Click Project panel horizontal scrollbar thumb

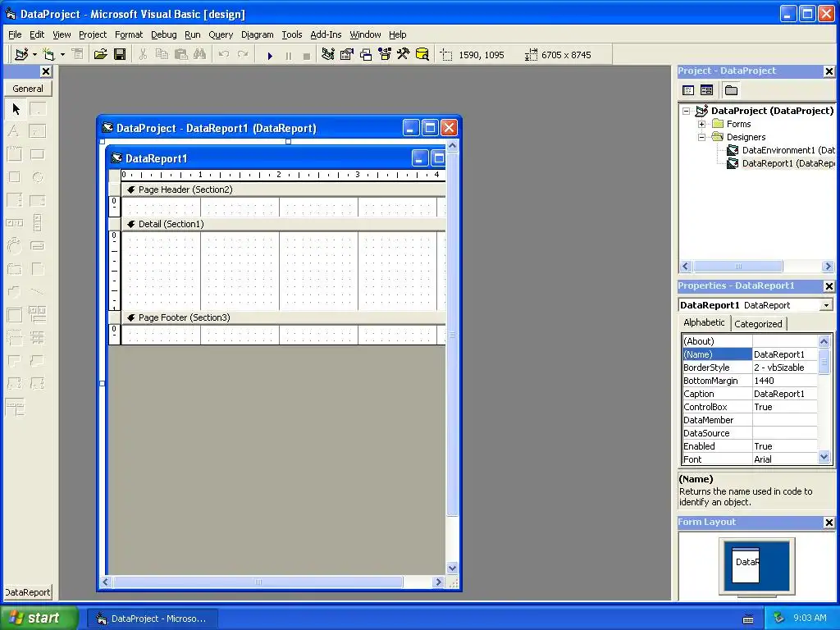737,267
